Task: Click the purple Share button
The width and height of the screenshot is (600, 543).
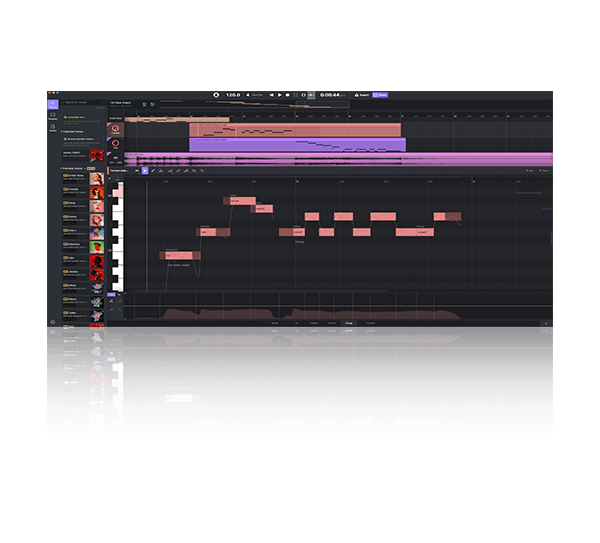Action: pyautogui.click(x=382, y=95)
